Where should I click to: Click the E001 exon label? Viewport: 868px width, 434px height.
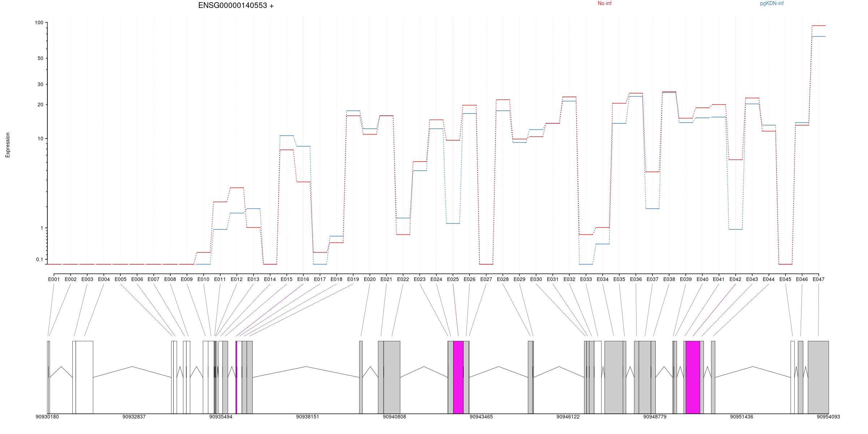point(54,279)
